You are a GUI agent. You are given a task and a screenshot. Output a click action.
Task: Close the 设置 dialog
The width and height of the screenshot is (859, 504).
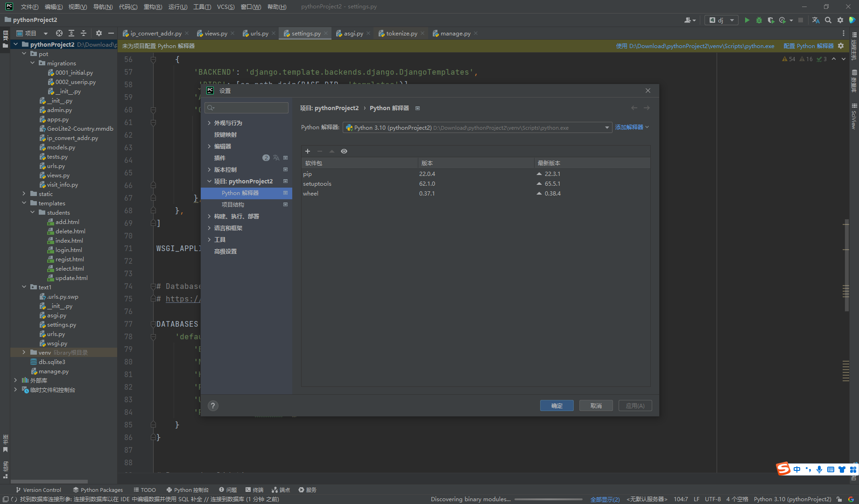648,91
